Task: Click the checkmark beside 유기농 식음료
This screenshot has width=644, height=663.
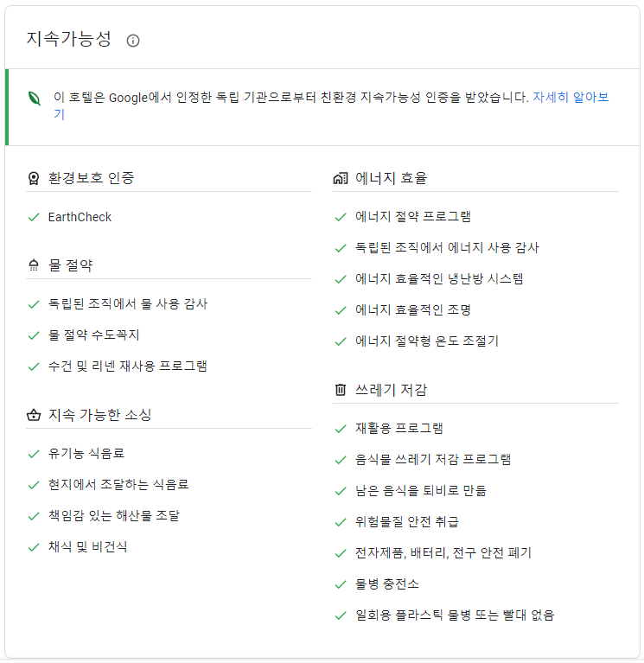Action: pyautogui.click(x=34, y=454)
